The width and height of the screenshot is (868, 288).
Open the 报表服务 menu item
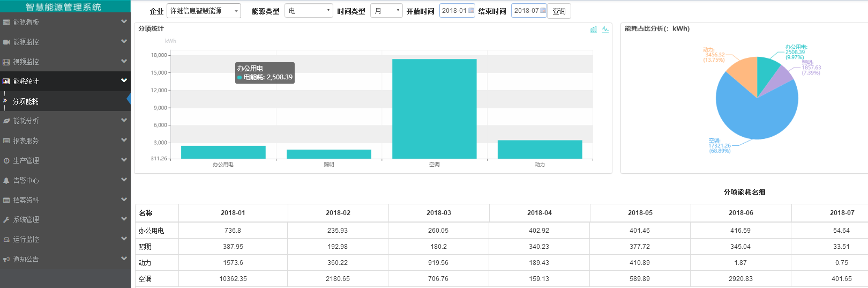click(x=26, y=141)
